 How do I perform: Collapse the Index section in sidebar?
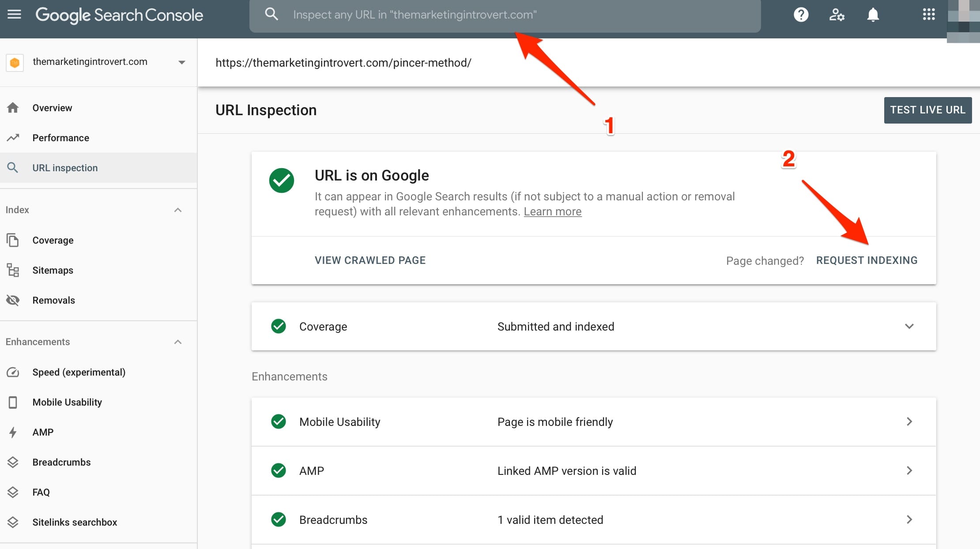tap(178, 210)
